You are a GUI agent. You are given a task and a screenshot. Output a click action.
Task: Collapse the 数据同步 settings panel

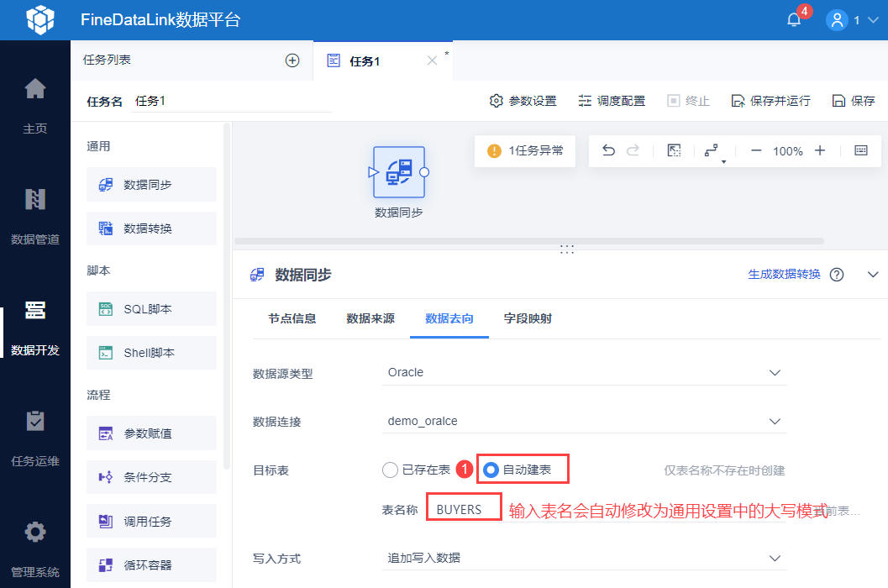click(x=873, y=275)
